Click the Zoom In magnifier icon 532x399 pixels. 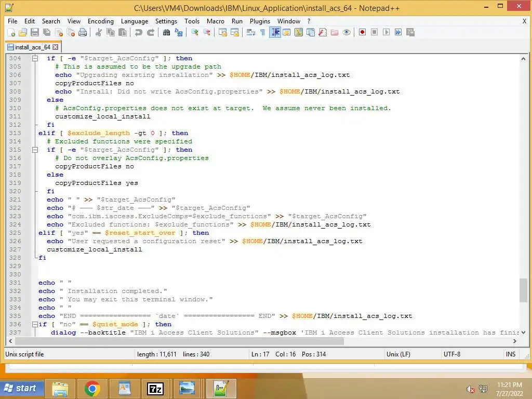tap(194, 32)
